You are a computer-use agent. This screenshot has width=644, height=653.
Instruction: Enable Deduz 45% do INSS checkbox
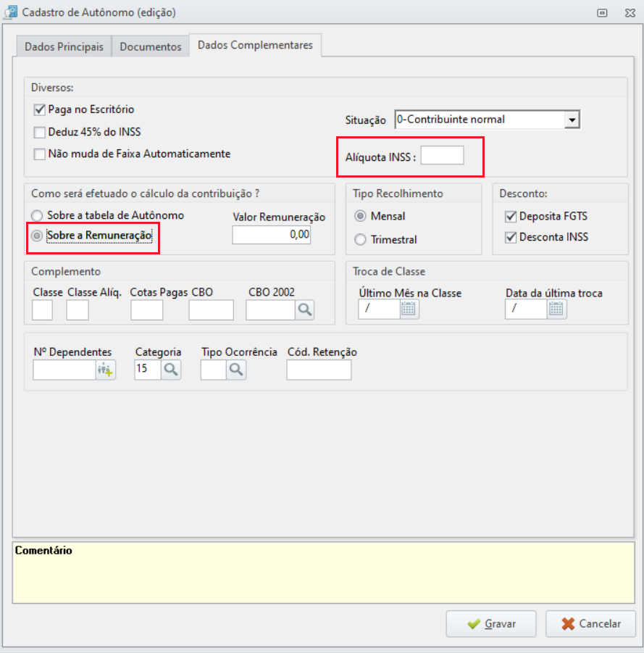[40, 133]
